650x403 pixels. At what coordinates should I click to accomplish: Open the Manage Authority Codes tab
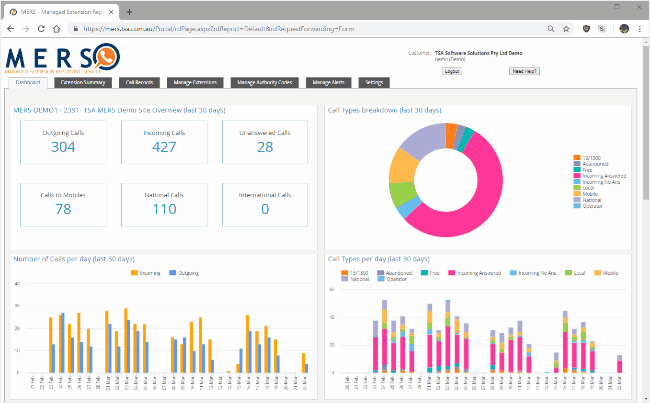pyautogui.click(x=264, y=83)
